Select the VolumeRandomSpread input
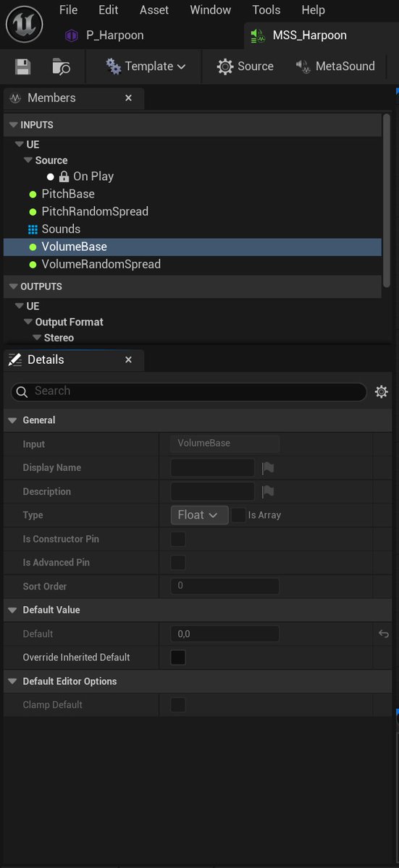Viewport: 399px width, 868px height. [101, 264]
